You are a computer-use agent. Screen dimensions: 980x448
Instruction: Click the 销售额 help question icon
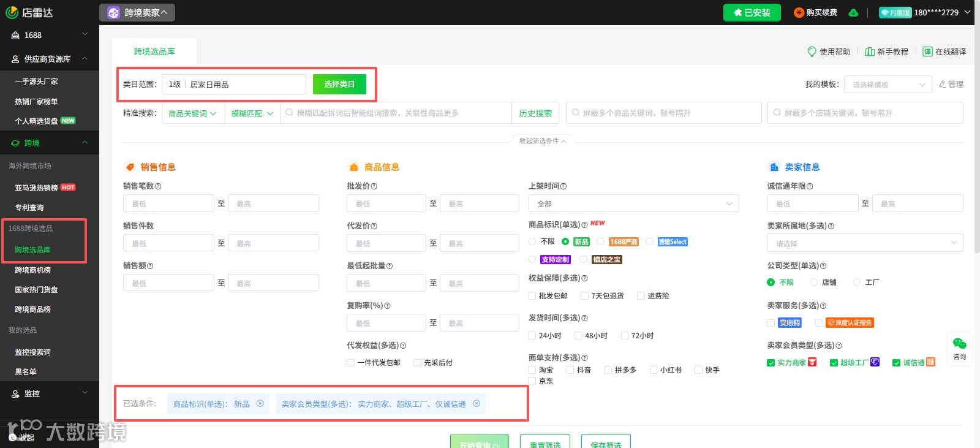[x=150, y=266]
